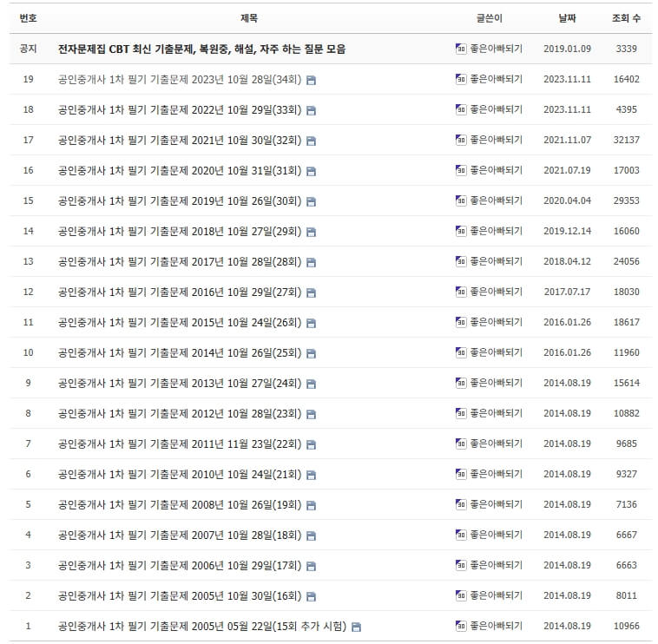Click author 좋은아빠되기 in row 18
The height and width of the screenshot is (644, 658).
(496, 109)
